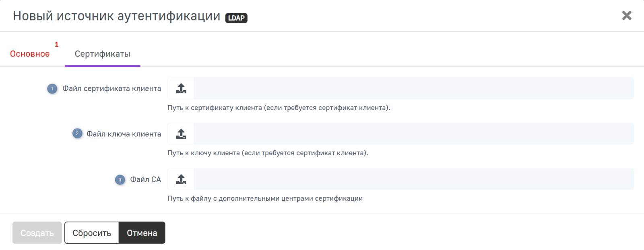Focus the client key file path field
Viewport: 644px width, 250px height.
click(413, 134)
